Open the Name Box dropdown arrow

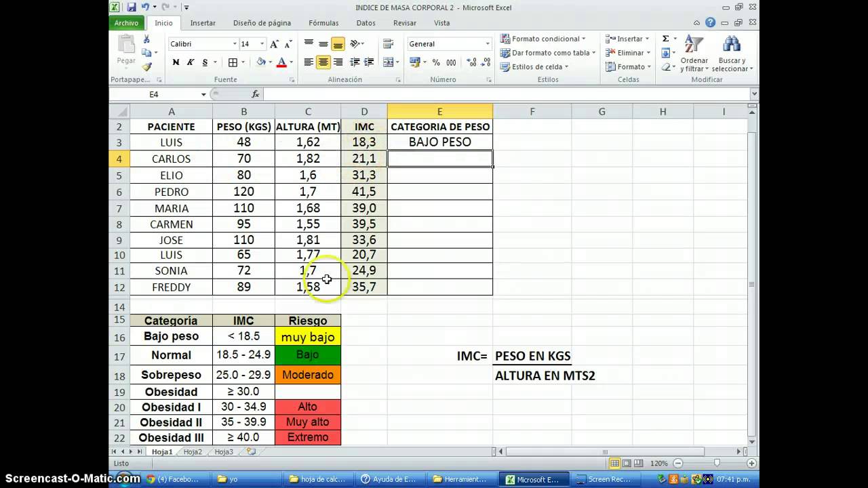click(203, 94)
